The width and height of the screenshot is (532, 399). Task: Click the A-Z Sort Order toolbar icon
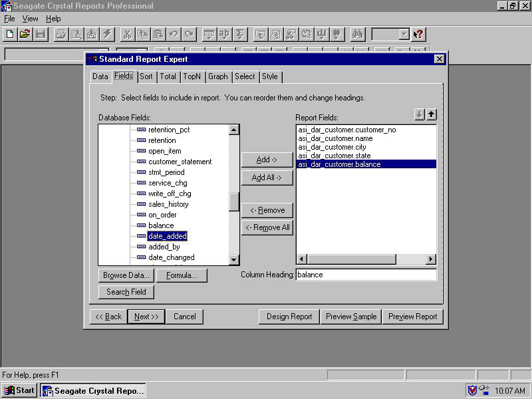click(x=306, y=35)
